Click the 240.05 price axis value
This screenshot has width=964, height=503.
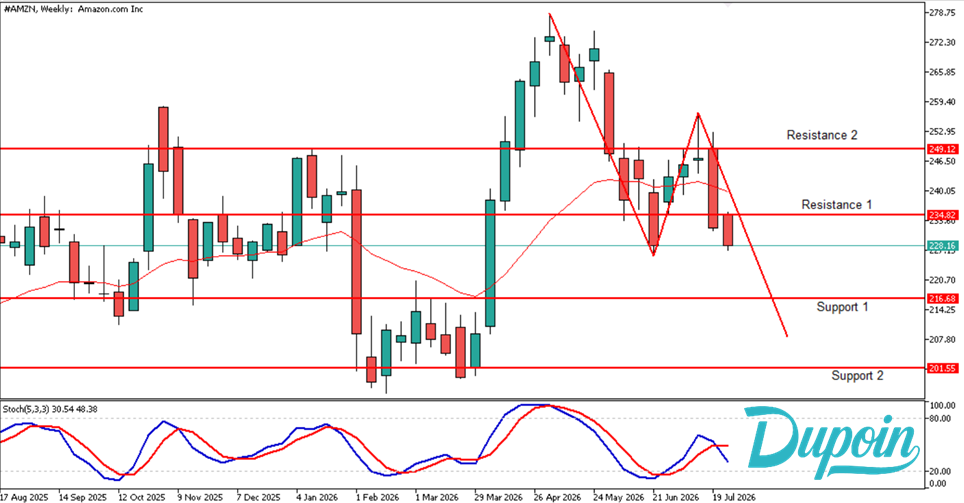click(942, 191)
